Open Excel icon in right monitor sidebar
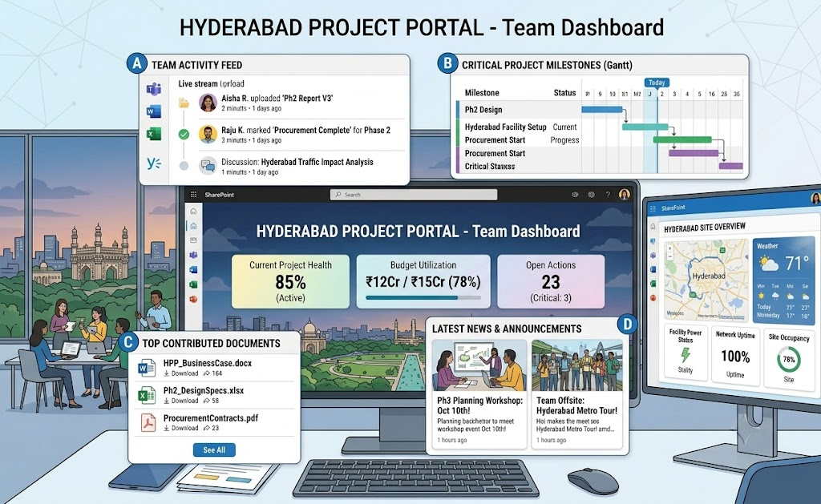Screen dimensions: 821x504 [653, 284]
